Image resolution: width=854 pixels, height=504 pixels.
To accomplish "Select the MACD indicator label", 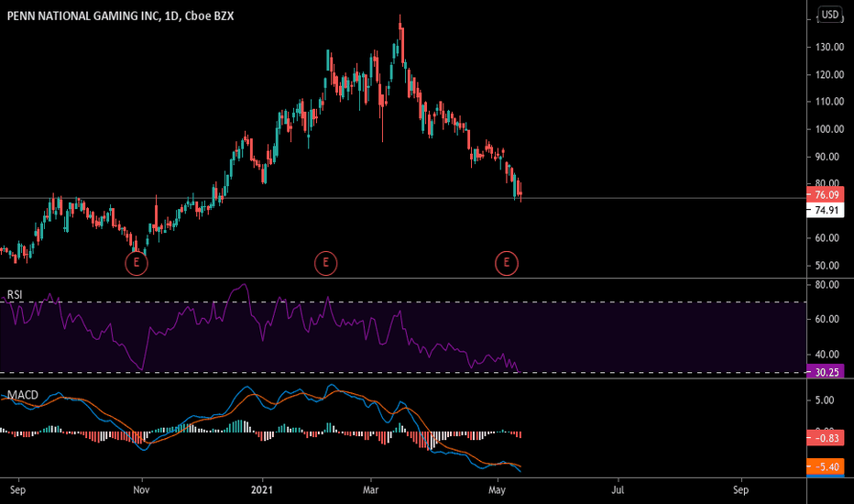I will tap(23, 395).
